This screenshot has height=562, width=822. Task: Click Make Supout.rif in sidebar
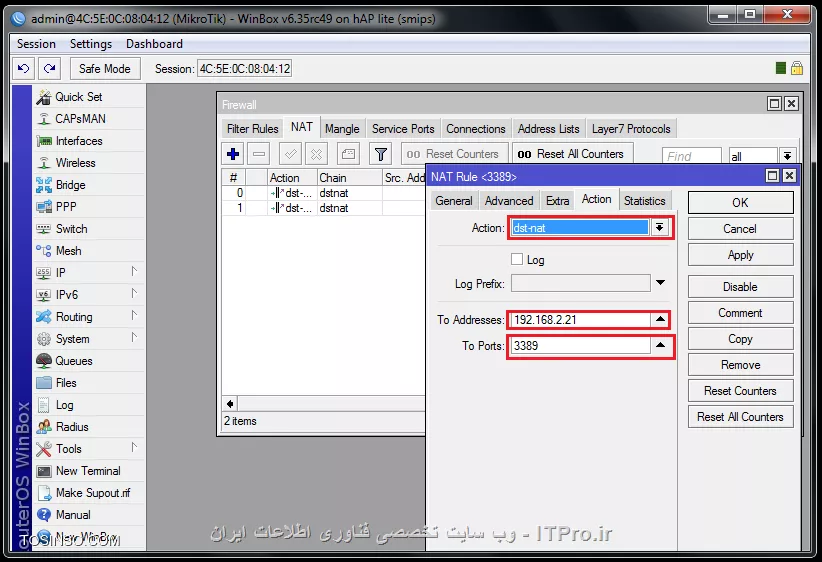click(x=93, y=493)
